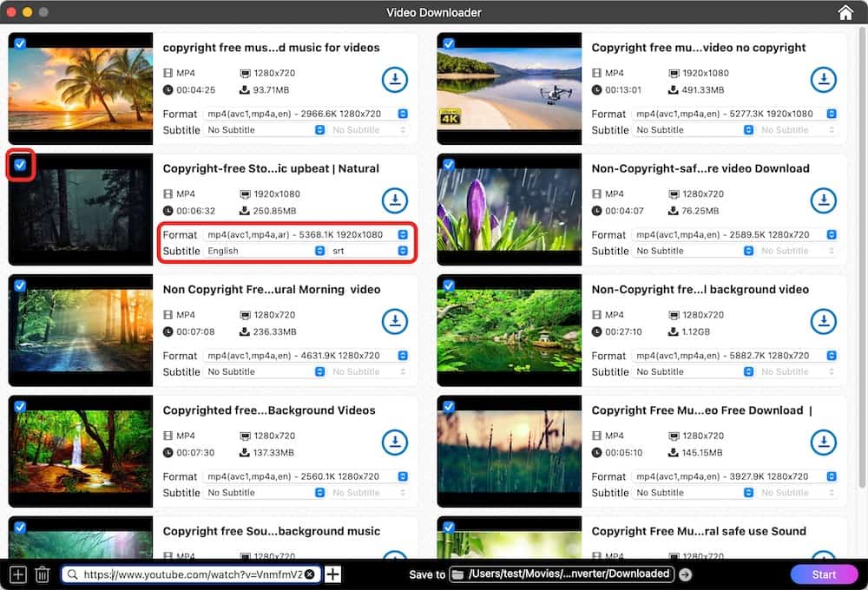Open the srt subtitle format dropdown
This screenshot has height=590, width=868.
[401, 251]
